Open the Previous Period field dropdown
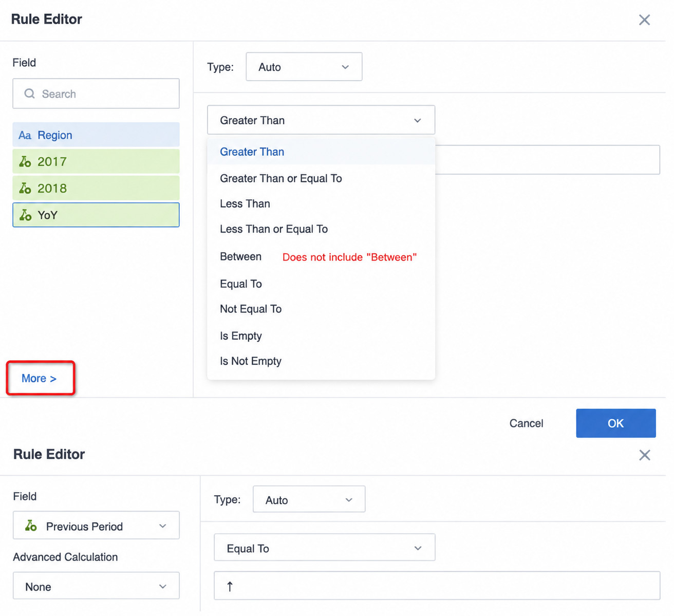674x616 pixels. click(96, 526)
